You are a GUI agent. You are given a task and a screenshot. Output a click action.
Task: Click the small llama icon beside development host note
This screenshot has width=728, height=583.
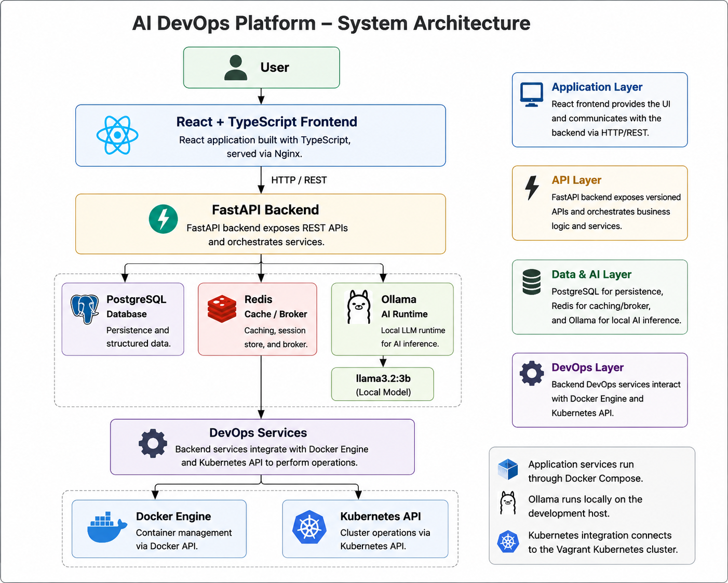(x=508, y=502)
